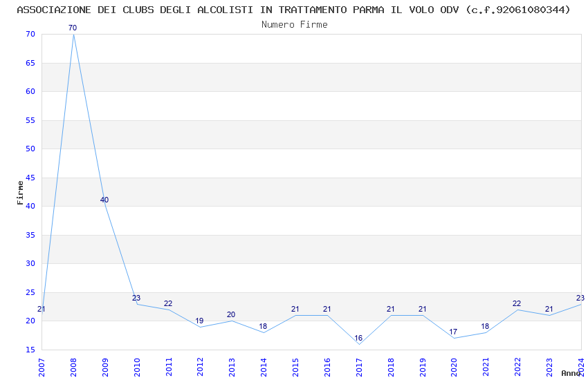Click the 2023 x-axis year label
This screenshot has height=380, width=588.
(x=549, y=368)
